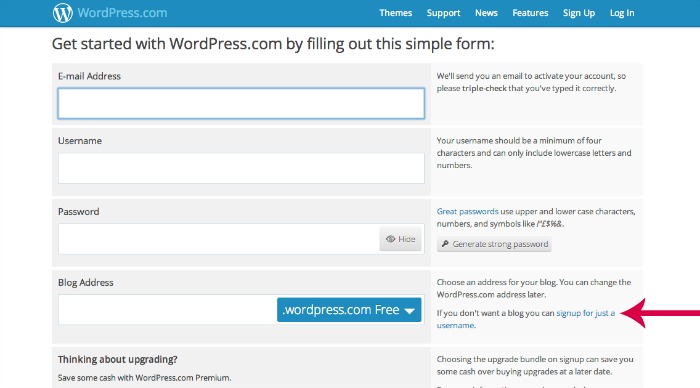Click the Generate strong password button
This screenshot has width=700, height=388.
[x=494, y=244]
